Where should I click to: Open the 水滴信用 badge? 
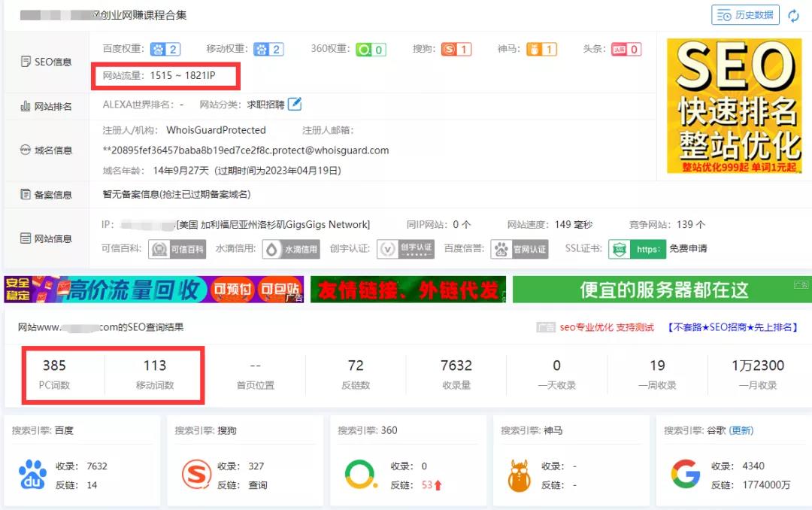(x=290, y=249)
